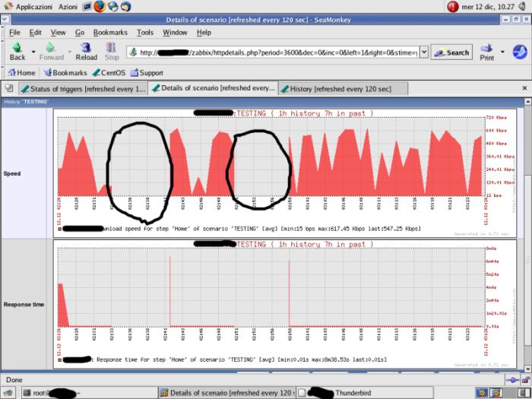The image size is (532, 399).
Task: Stop page loading
Action: tap(112, 52)
